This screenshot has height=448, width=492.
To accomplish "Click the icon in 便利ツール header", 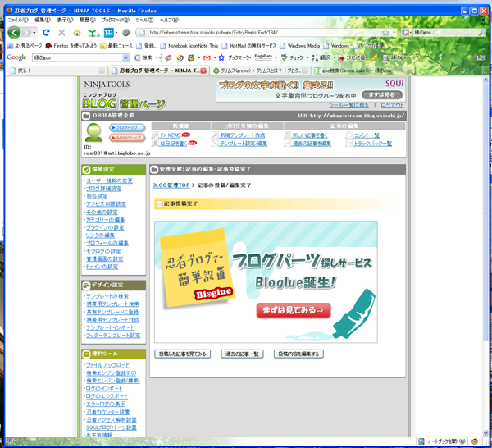I will pos(86,354).
